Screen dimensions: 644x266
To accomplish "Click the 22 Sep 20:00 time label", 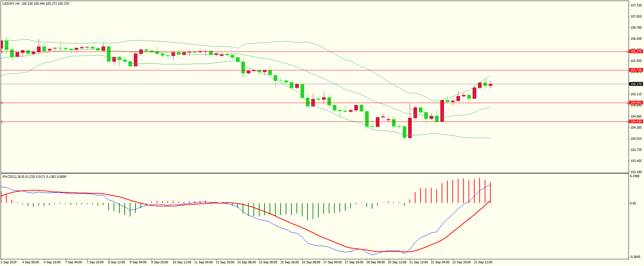I will tap(461, 262).
